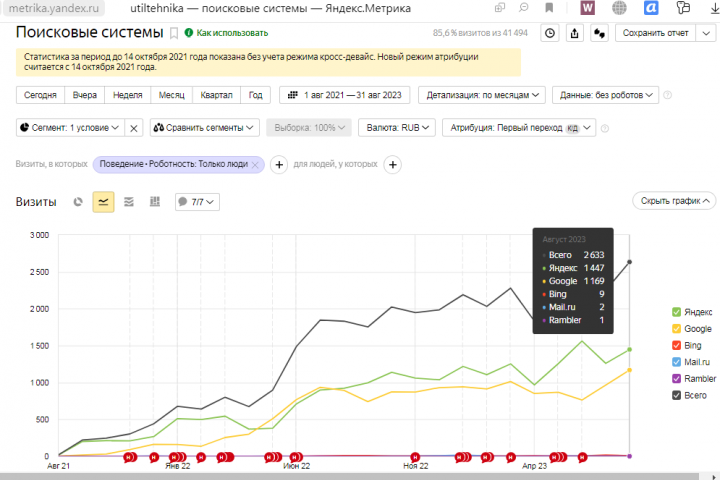Click help icon next to Данные dropdown
Screen dimensions: 720x480
tap(668, 95)
